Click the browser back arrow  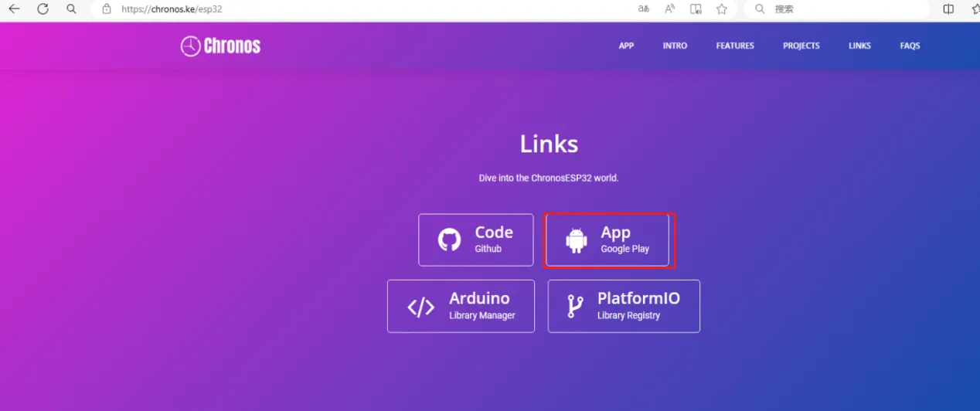point(14,9)
